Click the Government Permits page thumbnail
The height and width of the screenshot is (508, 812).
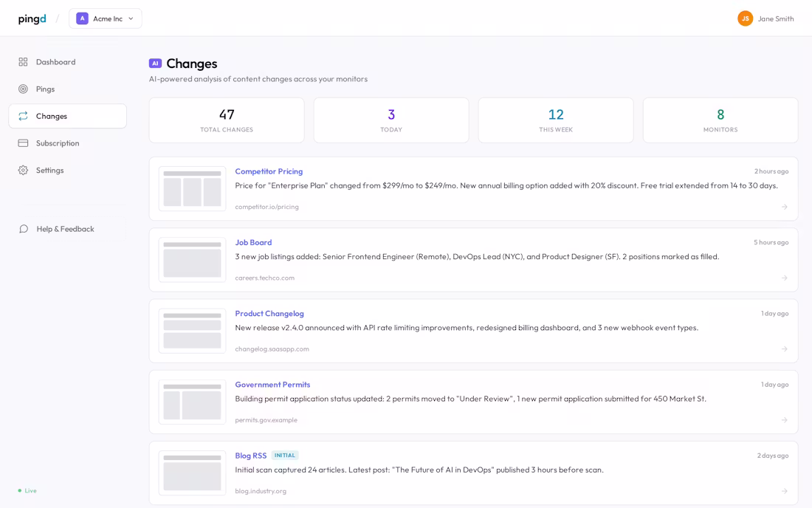point(191,402)
